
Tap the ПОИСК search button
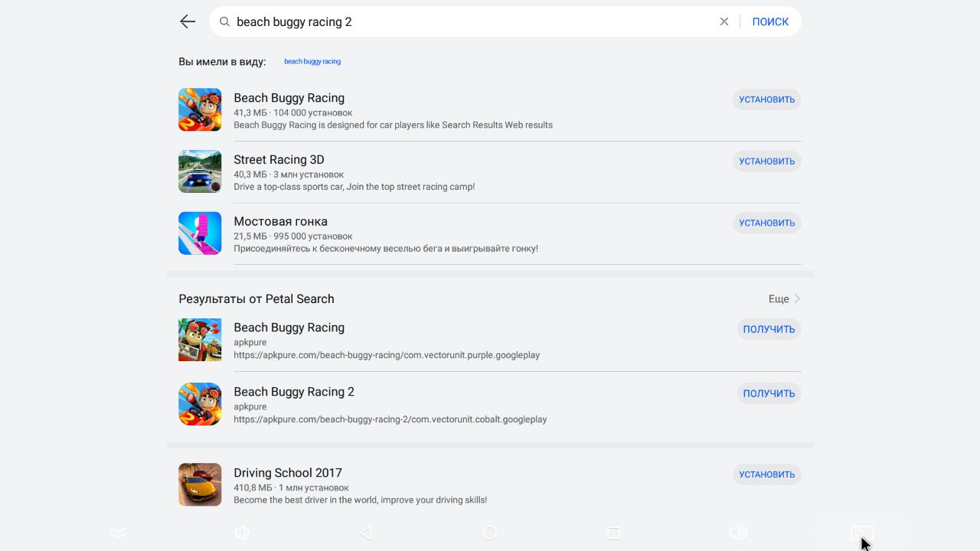pyautogui.click(x=770, y=21)
